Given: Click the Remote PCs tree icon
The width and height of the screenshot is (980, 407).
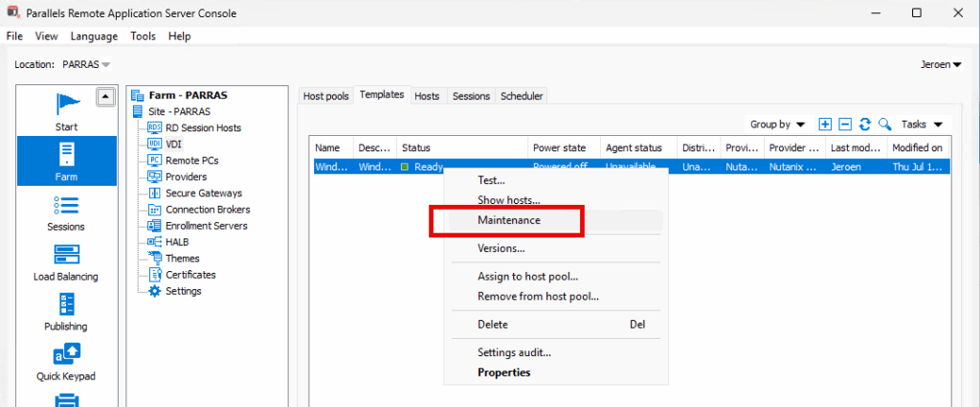Looking at the screenshot, I should (155, 160).
